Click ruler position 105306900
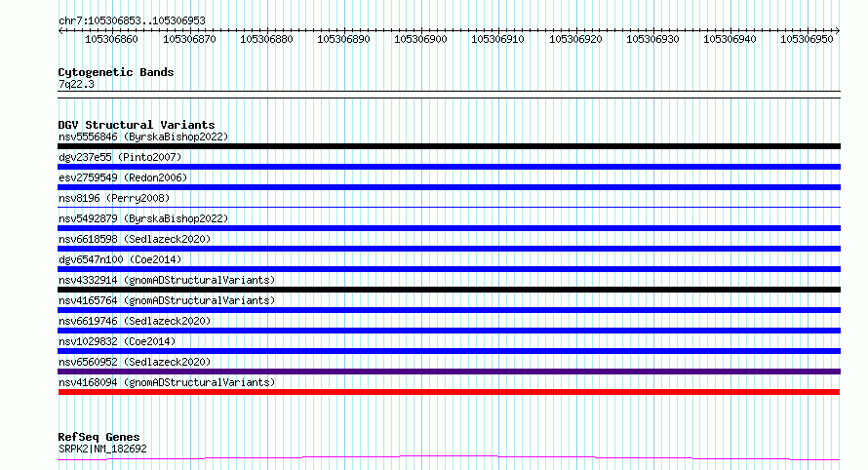Viewport: 868px width, 470px height. (420, 39)
